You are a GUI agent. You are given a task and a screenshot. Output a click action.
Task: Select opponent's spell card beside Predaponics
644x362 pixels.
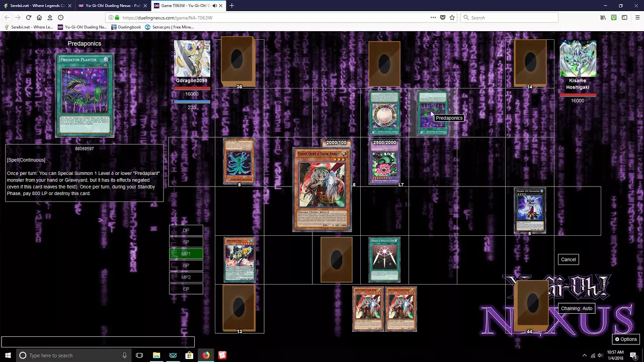coord(384,113)
